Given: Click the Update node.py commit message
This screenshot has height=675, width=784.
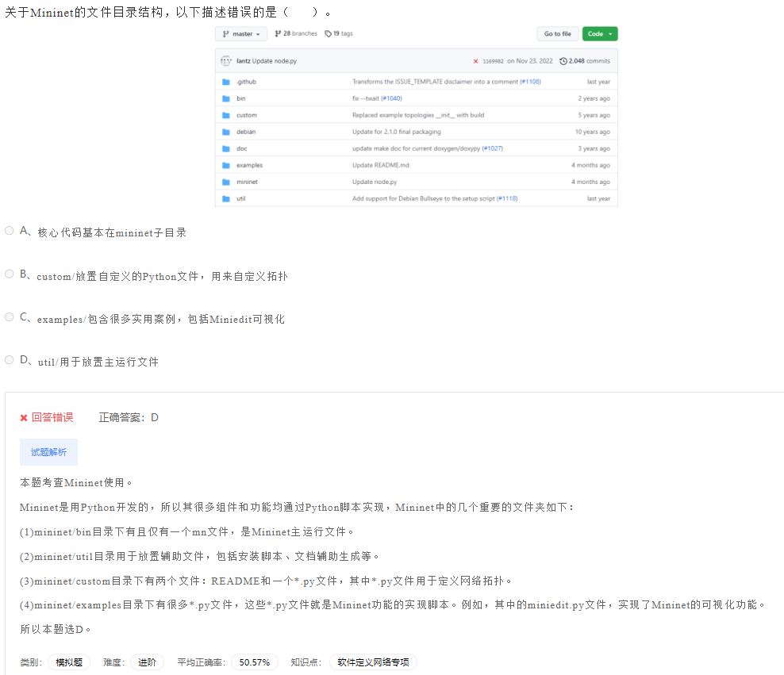Looking at the screenshot, I should 273,60.
